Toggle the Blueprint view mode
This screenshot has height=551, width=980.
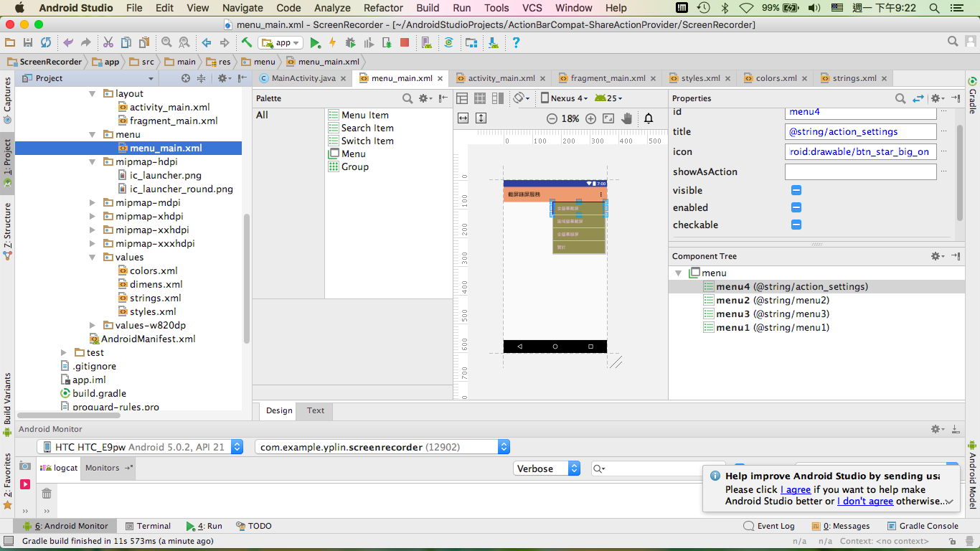pyautogui.click(x=479, y=98)
